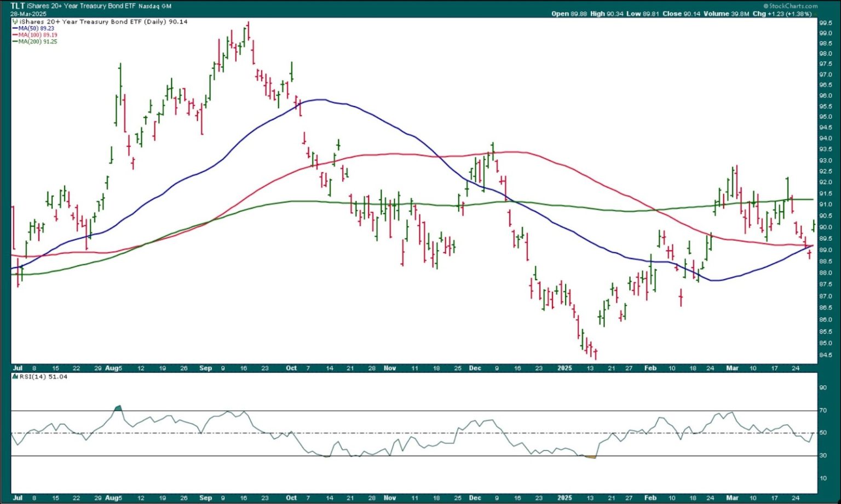
Task: Click the 'Open 89.88' value in header
Action: point(569,14)
